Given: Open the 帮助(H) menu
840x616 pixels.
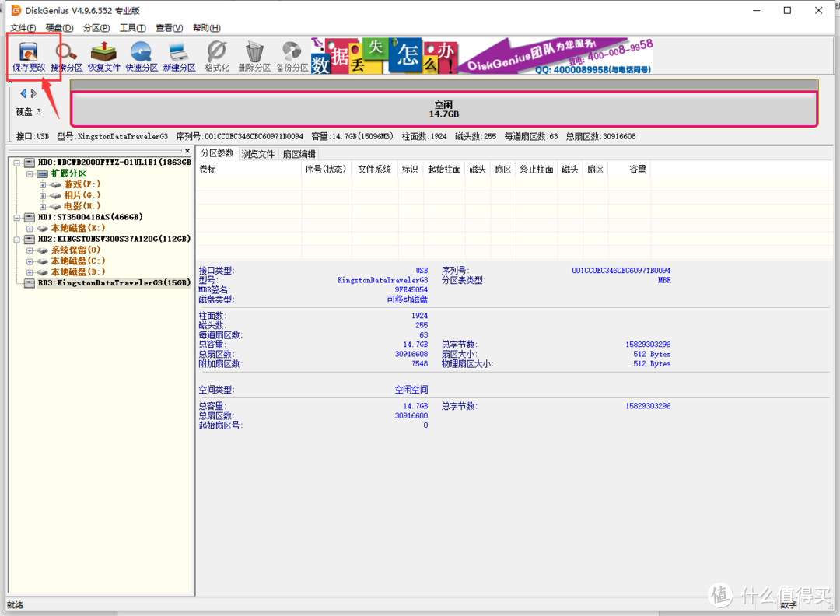Looking at the screenshot, I should pyautogui.click(x=206, y=28).
